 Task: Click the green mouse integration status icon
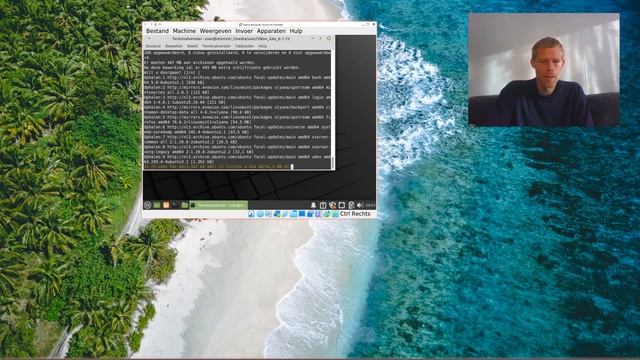327,213
